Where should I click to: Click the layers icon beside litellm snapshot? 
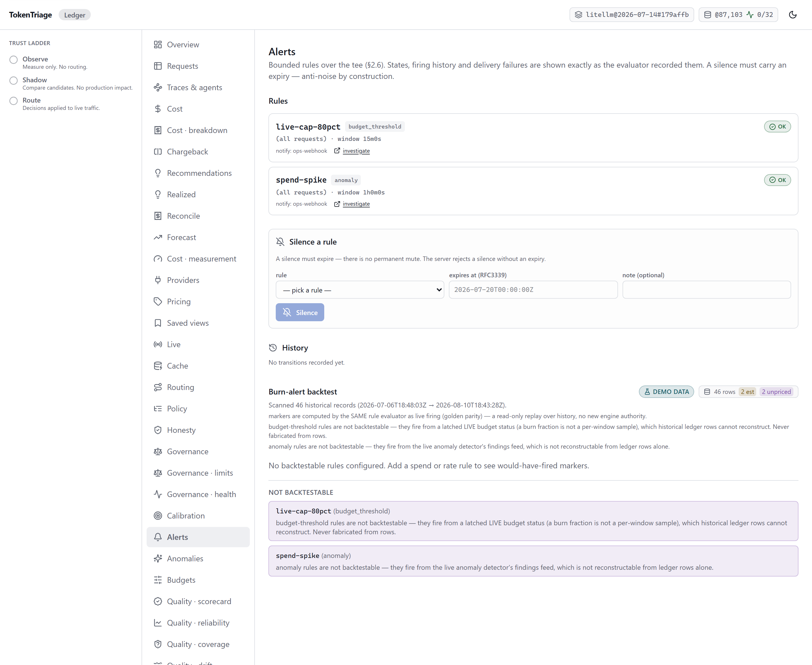pyautogui.click(x=579, y=15)
